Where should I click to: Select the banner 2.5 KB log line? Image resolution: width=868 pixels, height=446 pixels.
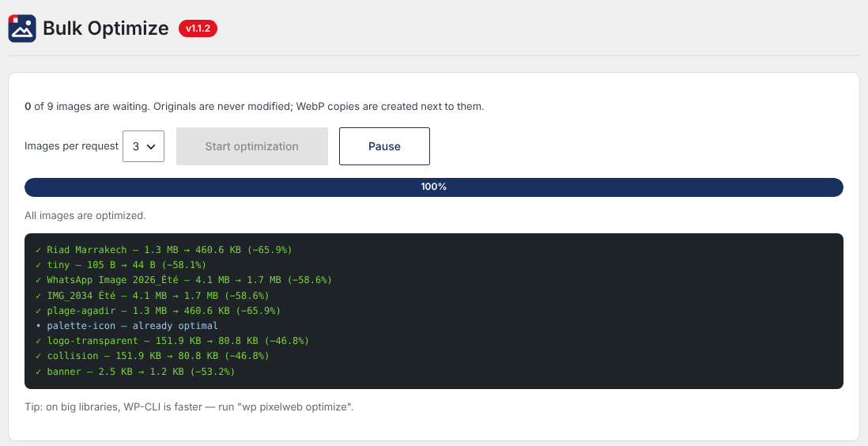134,371
